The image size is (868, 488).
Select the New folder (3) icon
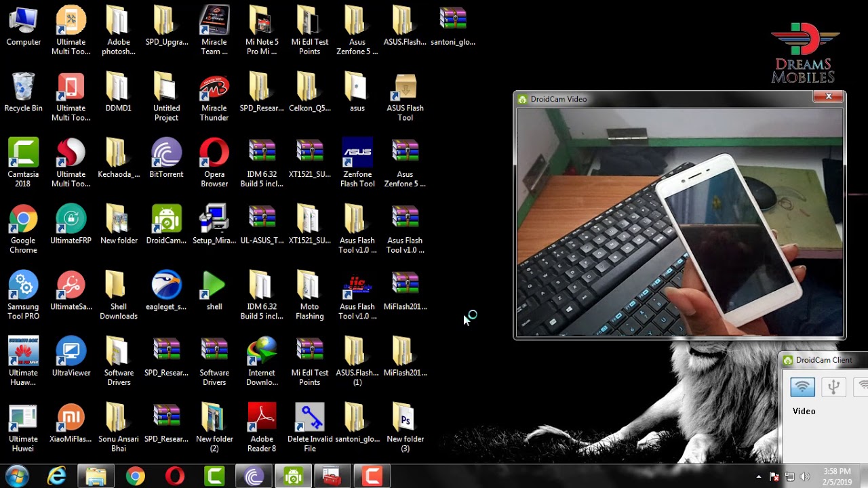click(405, 428)
